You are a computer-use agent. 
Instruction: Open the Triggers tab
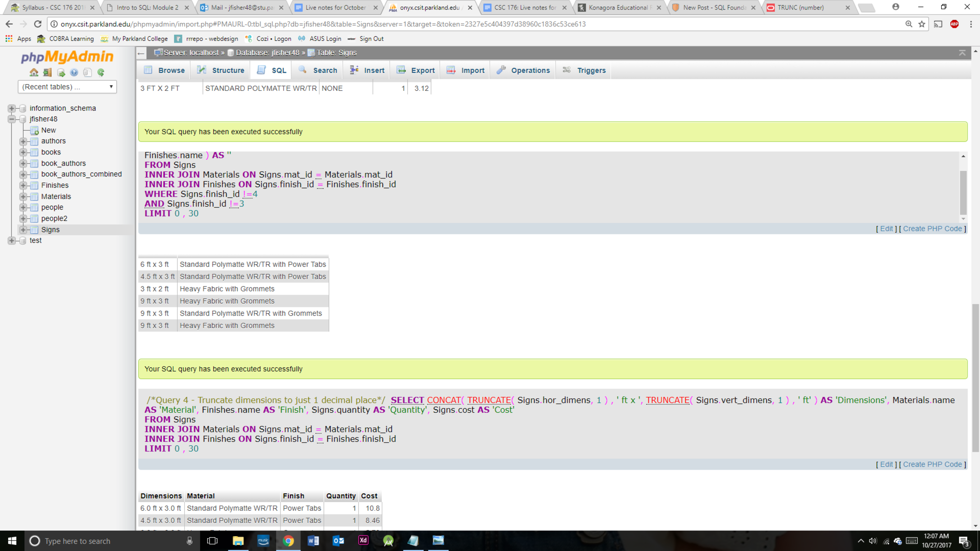(x=584, y=70)
